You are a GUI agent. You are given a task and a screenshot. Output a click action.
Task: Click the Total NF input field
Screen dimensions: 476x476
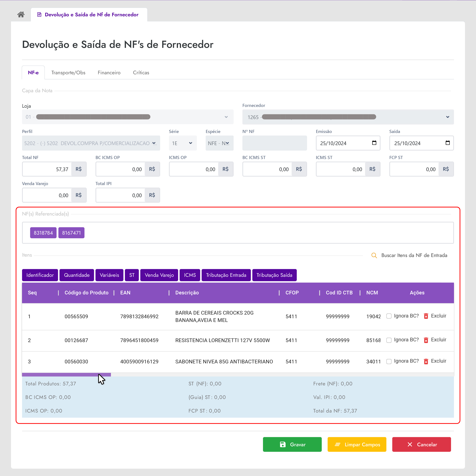[47, 169]
